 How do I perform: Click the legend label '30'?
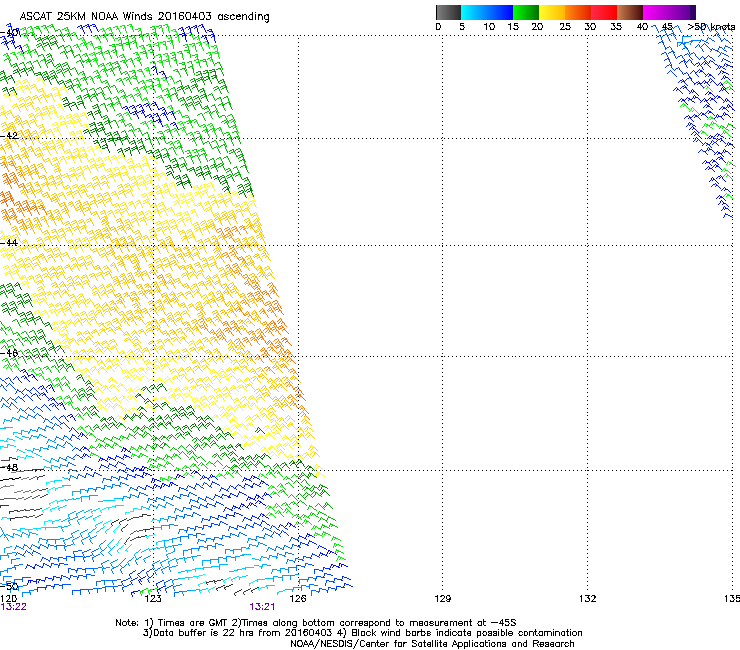590,27
